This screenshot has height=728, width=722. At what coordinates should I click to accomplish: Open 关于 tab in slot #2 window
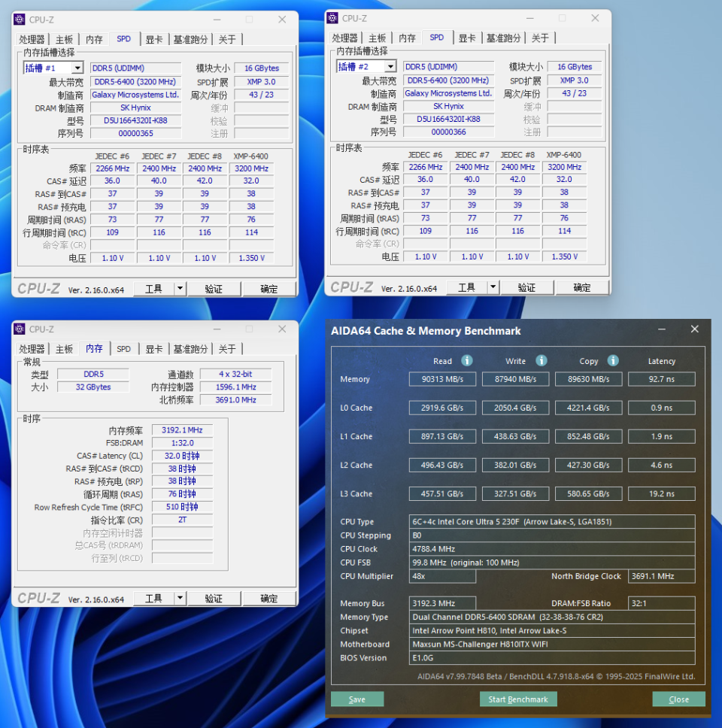point(540,38)
